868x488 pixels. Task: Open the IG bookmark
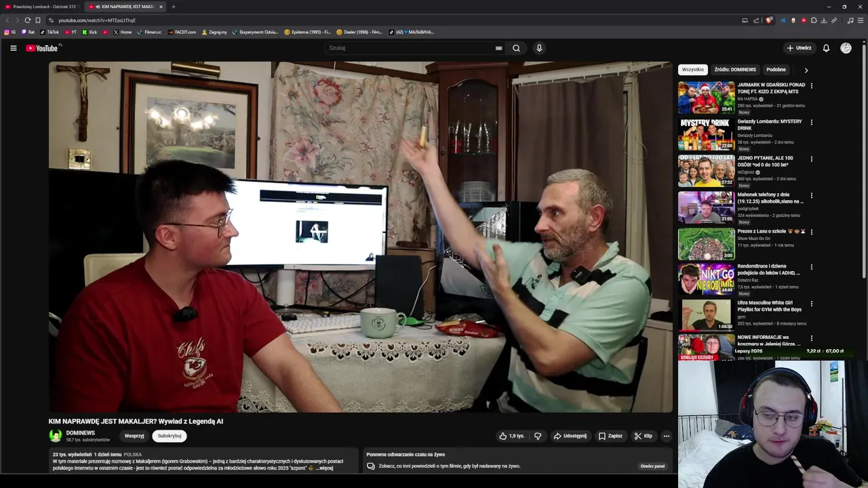[x=9, y=32]
